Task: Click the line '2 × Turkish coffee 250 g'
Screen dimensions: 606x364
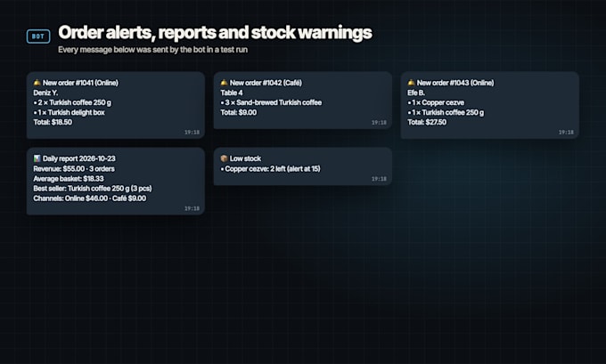Action: click(x=72, y=102)
